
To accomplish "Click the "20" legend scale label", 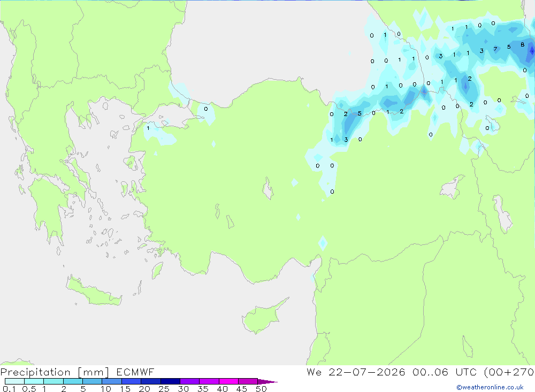I will tap(144, 389).
